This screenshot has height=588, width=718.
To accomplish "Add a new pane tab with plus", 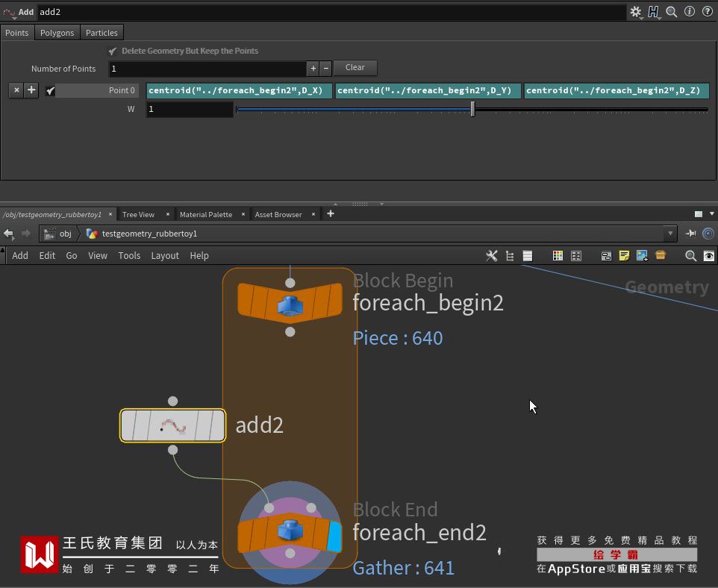I will point(331,214).
